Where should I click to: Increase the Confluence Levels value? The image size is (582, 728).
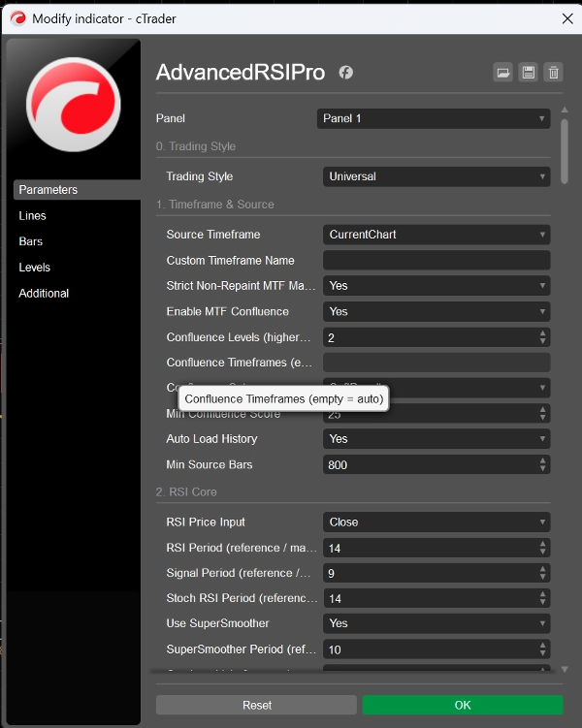coord(542,333)
